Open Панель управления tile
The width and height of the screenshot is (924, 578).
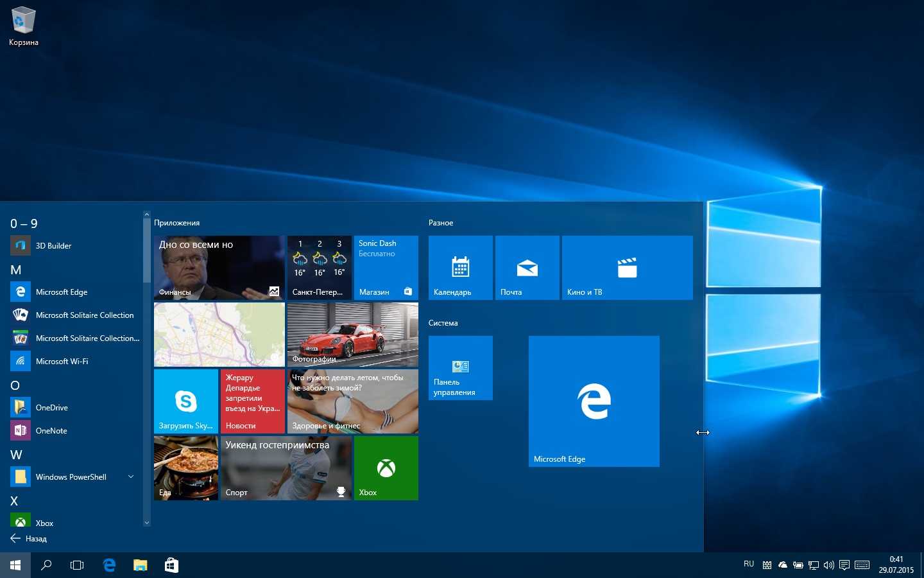click(460, 367)
